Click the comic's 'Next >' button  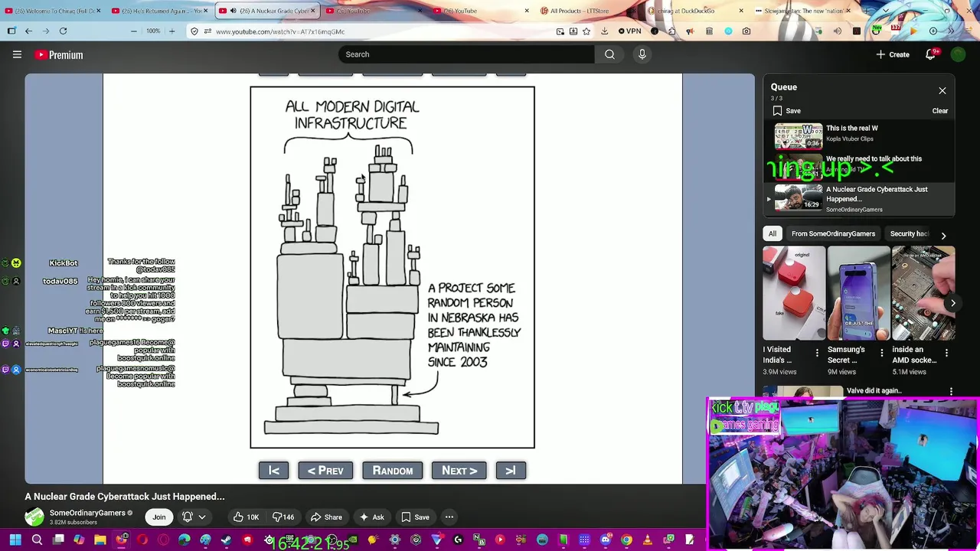[x=459, y=471]
